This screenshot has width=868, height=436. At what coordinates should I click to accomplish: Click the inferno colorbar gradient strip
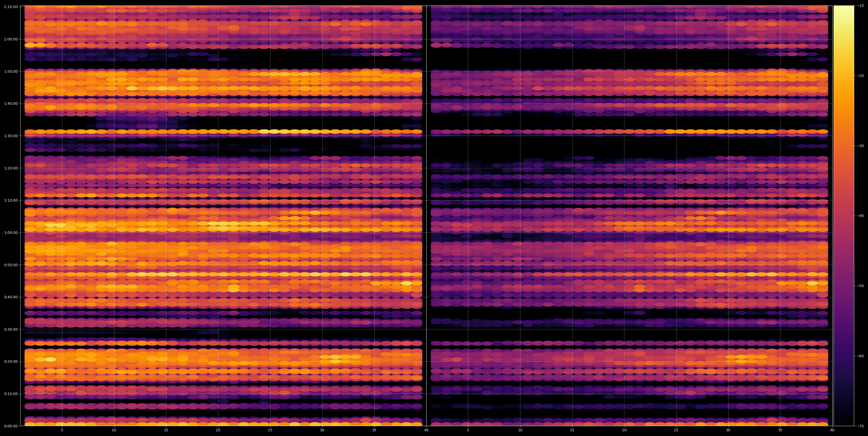coord(844,216)
